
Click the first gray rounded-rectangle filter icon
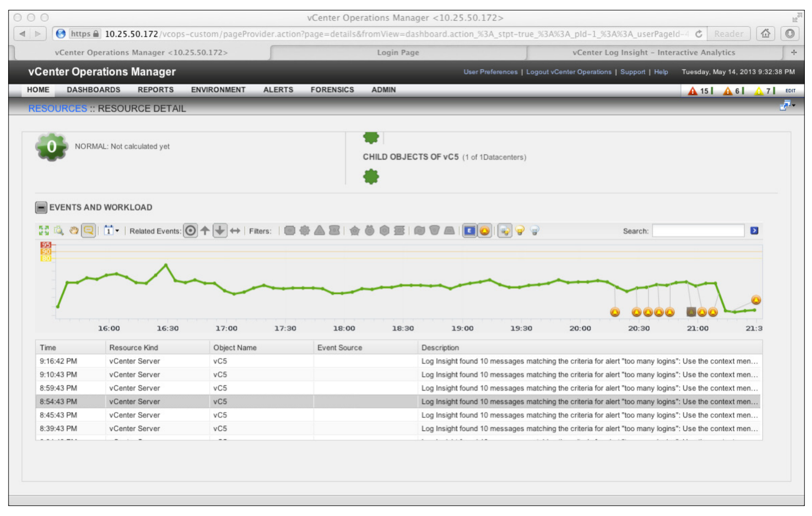click(290, 231)
